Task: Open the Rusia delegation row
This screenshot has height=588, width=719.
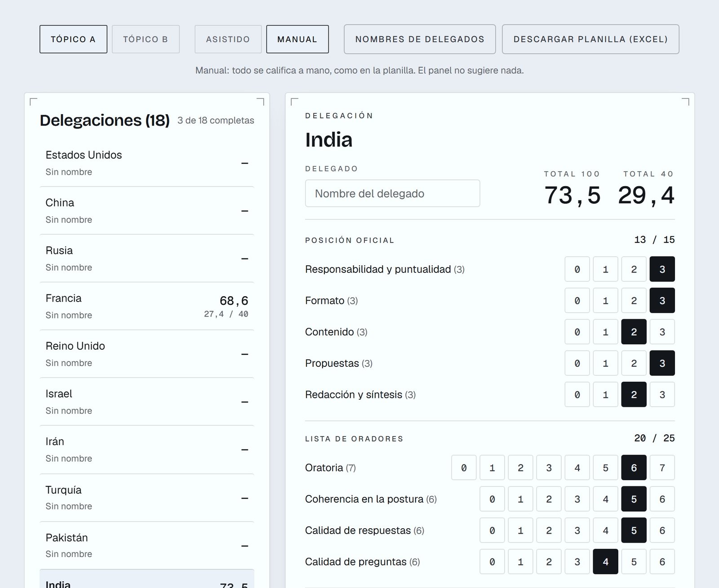Action: tap(147, 258)
